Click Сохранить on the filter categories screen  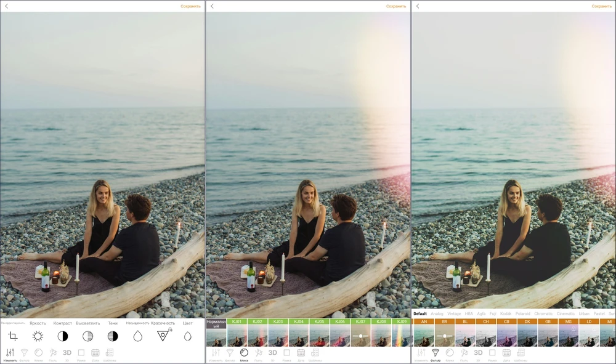pyautogui.click(x=601, y=6)
